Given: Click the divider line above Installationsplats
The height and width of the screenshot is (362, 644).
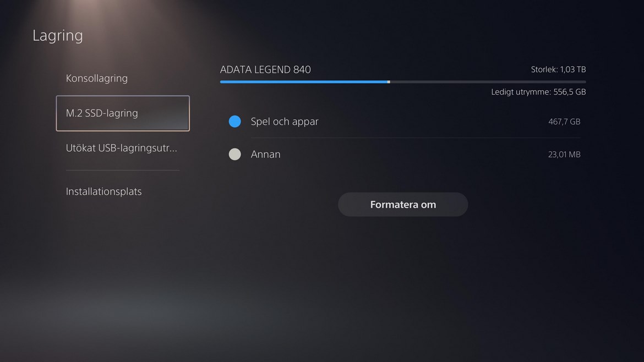Looking at the screenshot, I should coord(123,171).
